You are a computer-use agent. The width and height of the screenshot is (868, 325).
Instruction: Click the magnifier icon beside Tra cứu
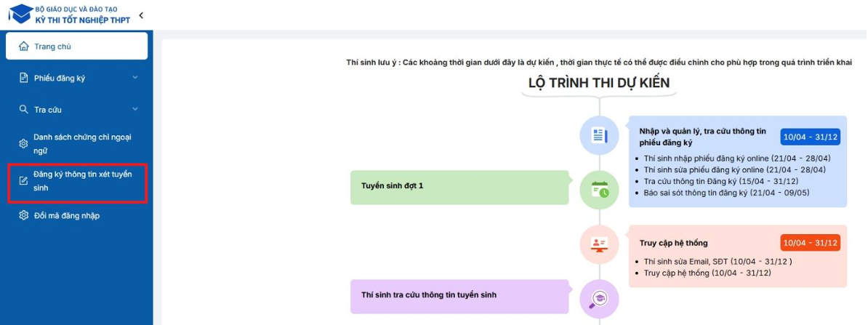pyautogui.click(x=24, y=110)
